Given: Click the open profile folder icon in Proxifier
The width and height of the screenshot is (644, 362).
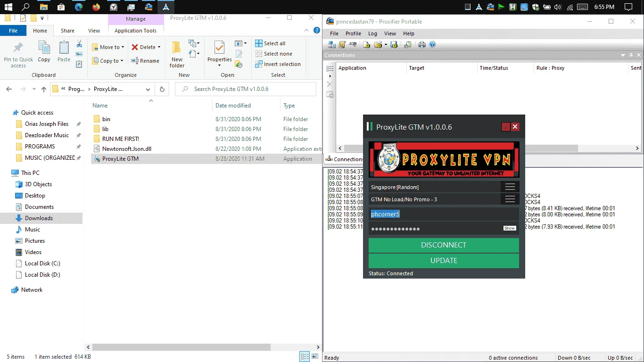Looking at the screenshot, I should point(378,45).
